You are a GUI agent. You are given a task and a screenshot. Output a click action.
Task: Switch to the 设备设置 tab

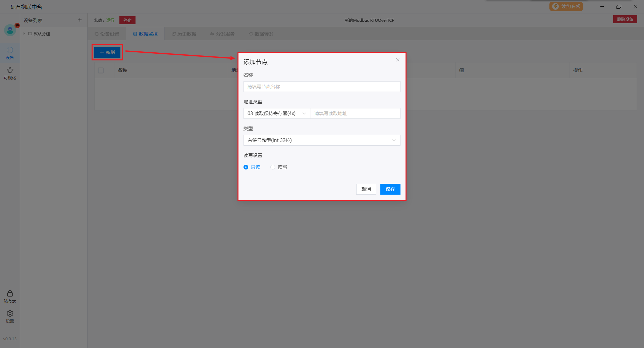coord(107,34)
